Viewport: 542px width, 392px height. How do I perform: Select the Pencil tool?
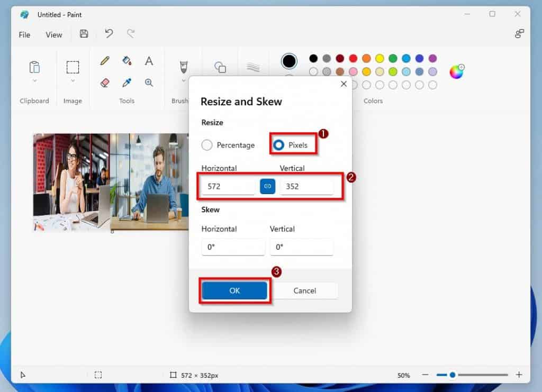pos(105,61)
